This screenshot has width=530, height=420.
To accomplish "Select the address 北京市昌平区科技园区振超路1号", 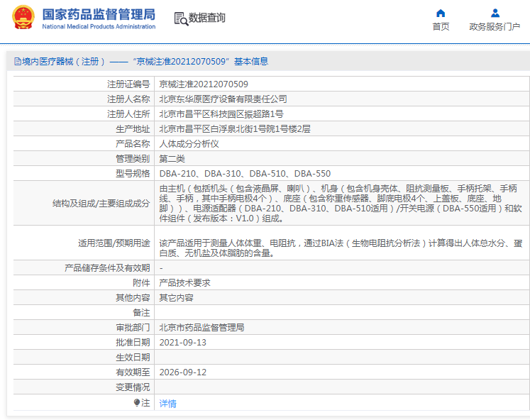I will tap(221, 114).
